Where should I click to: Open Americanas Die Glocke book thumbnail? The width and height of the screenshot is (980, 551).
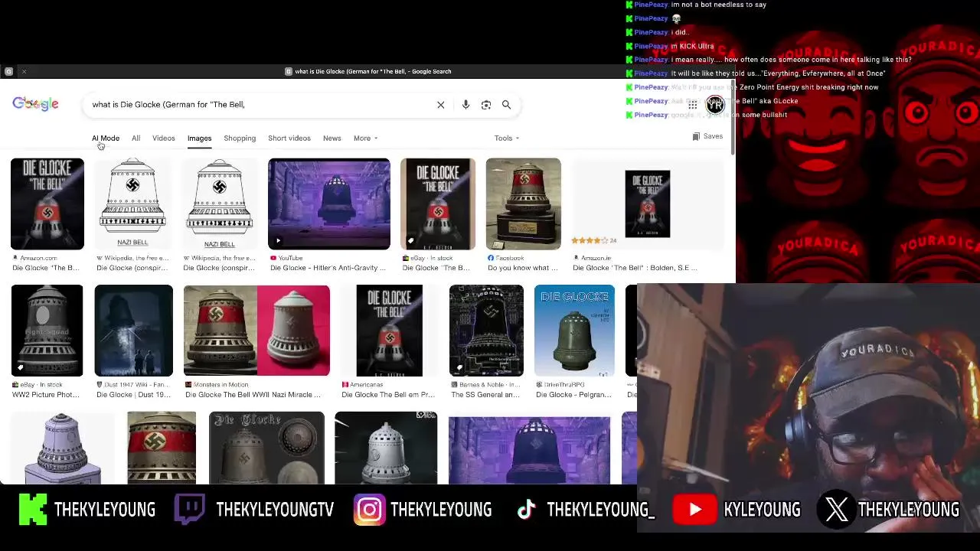[389, 331]
